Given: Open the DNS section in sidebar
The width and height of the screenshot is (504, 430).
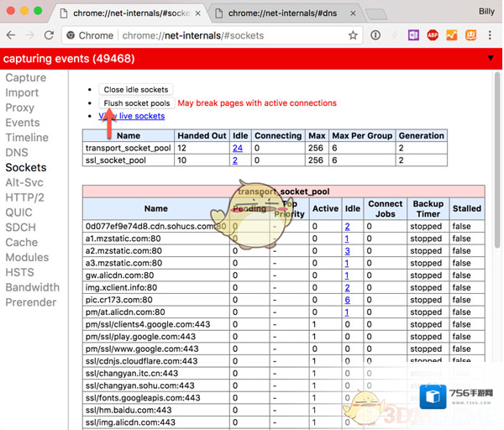Looking at the screenshot, I should pos(17,153).
